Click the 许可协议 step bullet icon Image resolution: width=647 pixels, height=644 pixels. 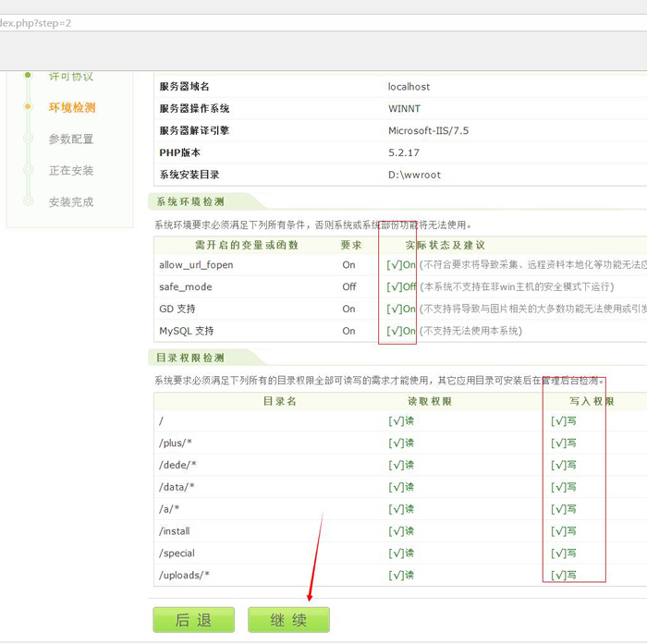[29, 76]
